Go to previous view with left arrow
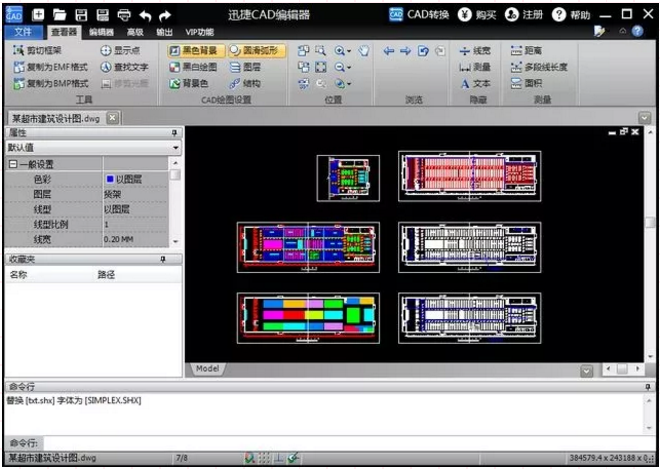The width and height of the screenshot is (660, 469). (x=389, y=51)
